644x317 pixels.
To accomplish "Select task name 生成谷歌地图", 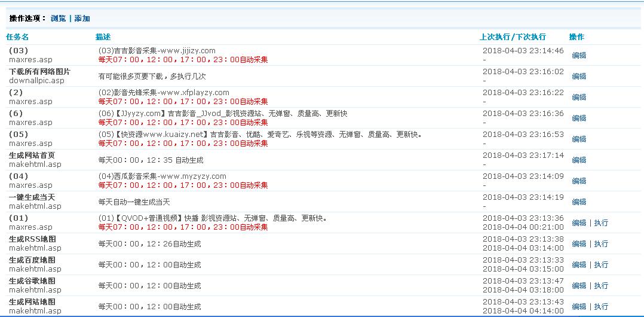I will (x=32, y=281).
